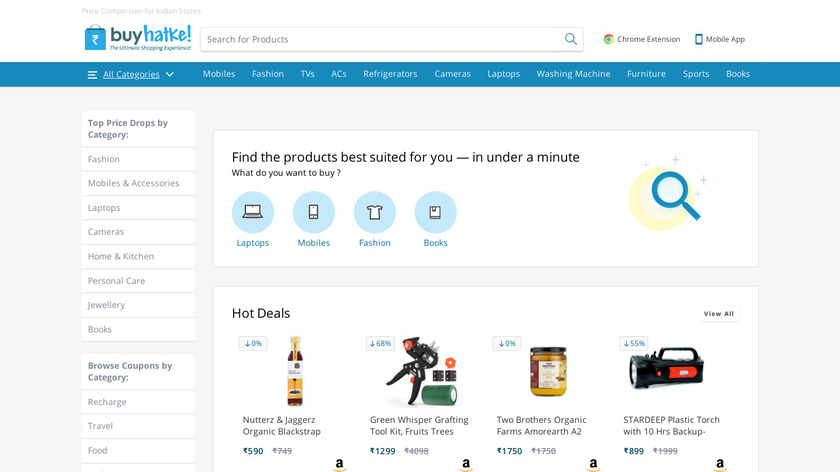Select the Fashion t-shirt circle icon
Image resolution: width=840 pixels, height=472 pixels.
point(374,212)
